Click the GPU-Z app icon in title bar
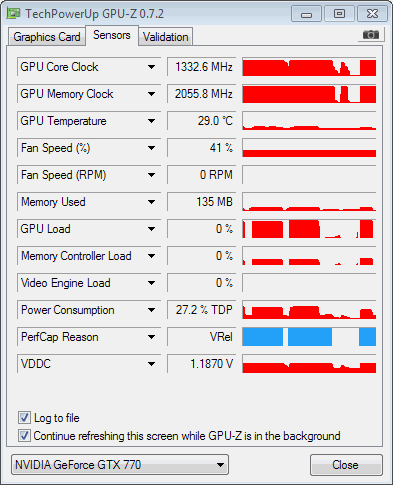This screenshot has height=485, width=393. 14,14
